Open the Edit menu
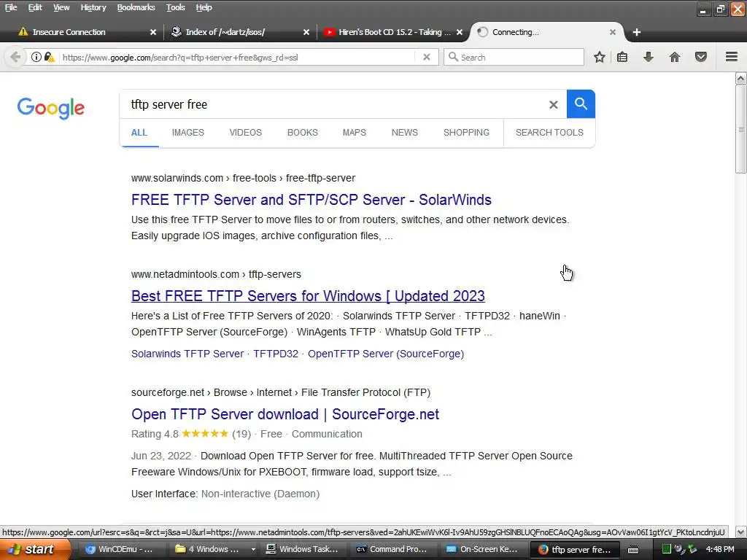This screenshot has height=560, width=747. [x=35, y=7]
